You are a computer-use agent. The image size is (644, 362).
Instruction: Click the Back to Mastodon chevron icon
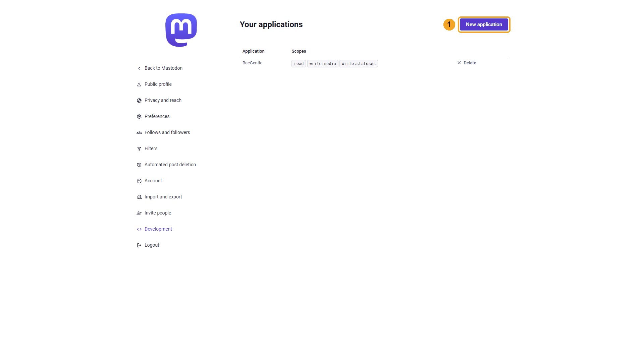(139, 68)
